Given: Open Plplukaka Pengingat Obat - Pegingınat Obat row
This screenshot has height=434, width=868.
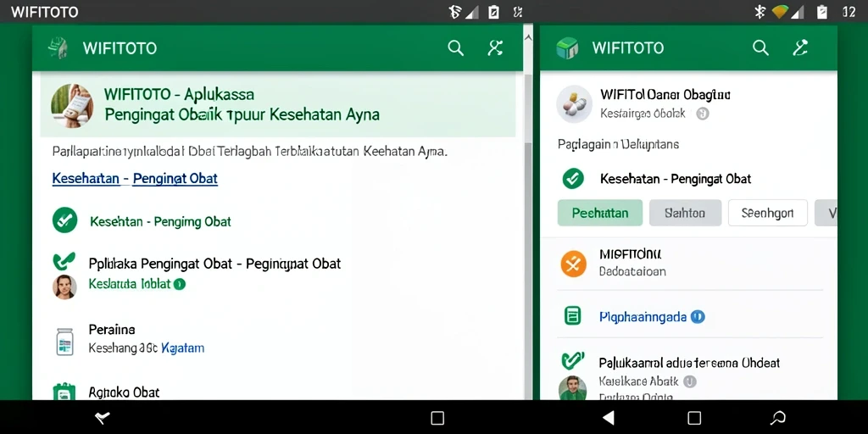Looking at the screenshot, I should coord(214,264).
